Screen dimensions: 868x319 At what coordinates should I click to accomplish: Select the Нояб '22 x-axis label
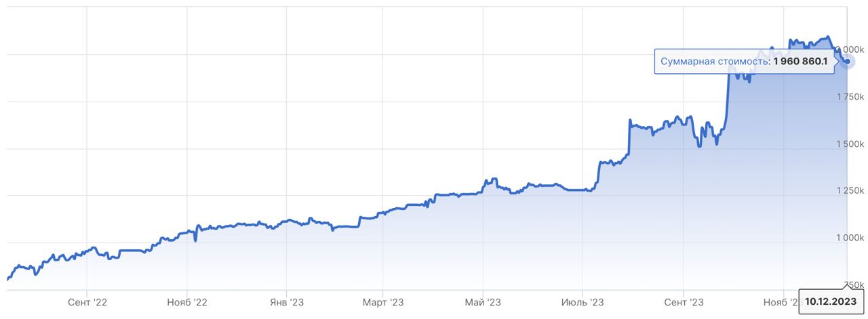click(186, 301)
